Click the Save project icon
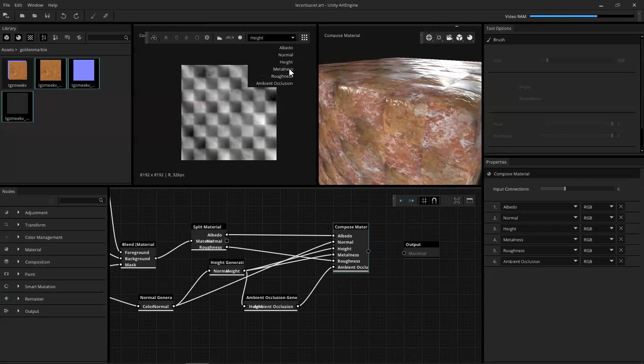644x364 pixels. coord(47,16)
